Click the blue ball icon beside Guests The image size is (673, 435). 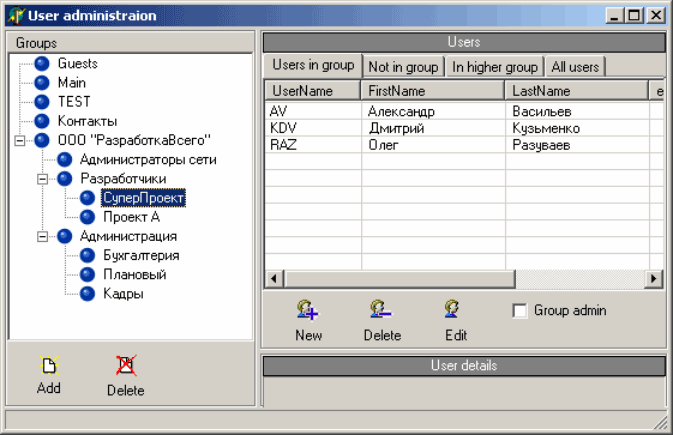(42, 63)
